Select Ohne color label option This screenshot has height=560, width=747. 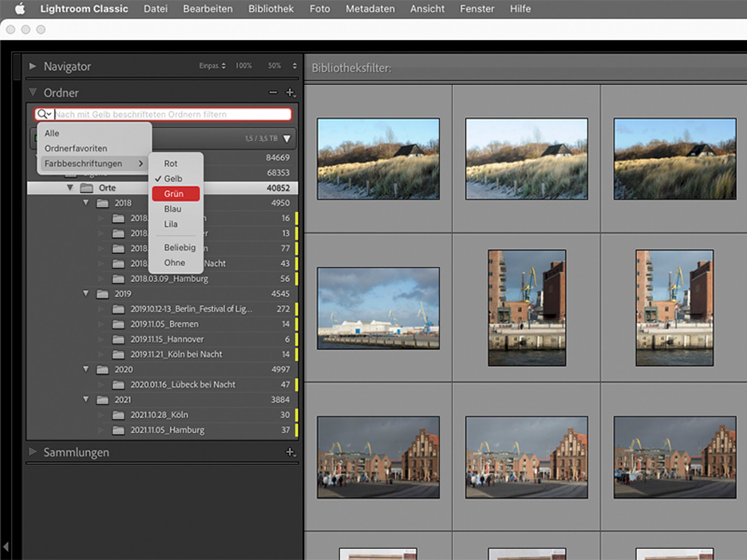tap(174, 263)
